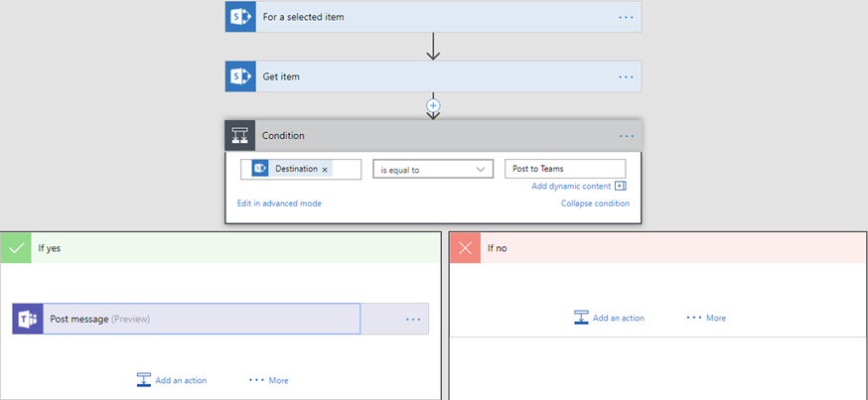868x400 pixels.
Task: Open the Condition card ellipsis menu
Action: 626,136
